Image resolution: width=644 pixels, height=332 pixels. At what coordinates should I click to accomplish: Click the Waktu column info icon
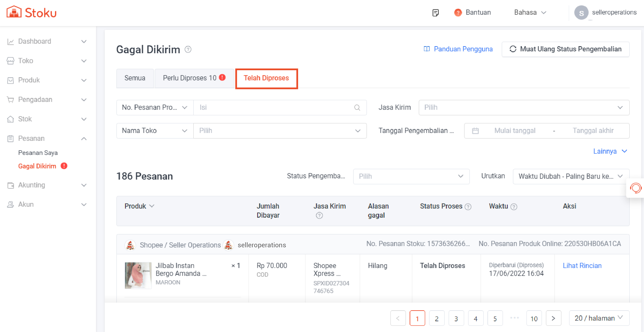(514, 207)
